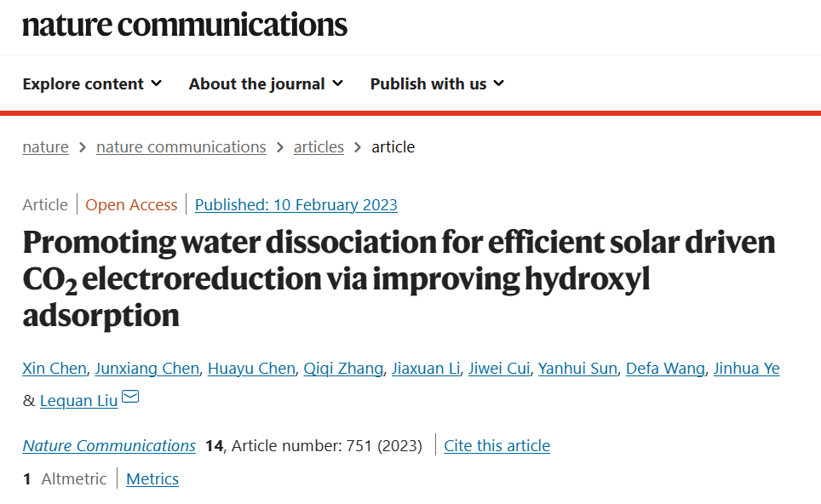The image size is (821, 504).
Task: Select author Yanhui Sun
Action: [577, 369]
